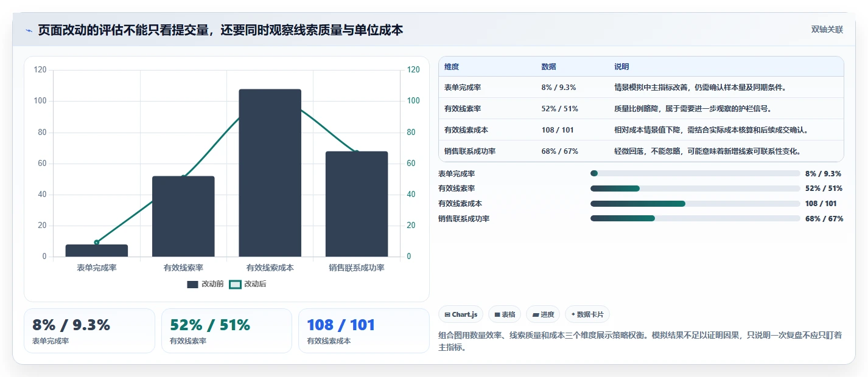Click the table value 108 / 101

558,130
